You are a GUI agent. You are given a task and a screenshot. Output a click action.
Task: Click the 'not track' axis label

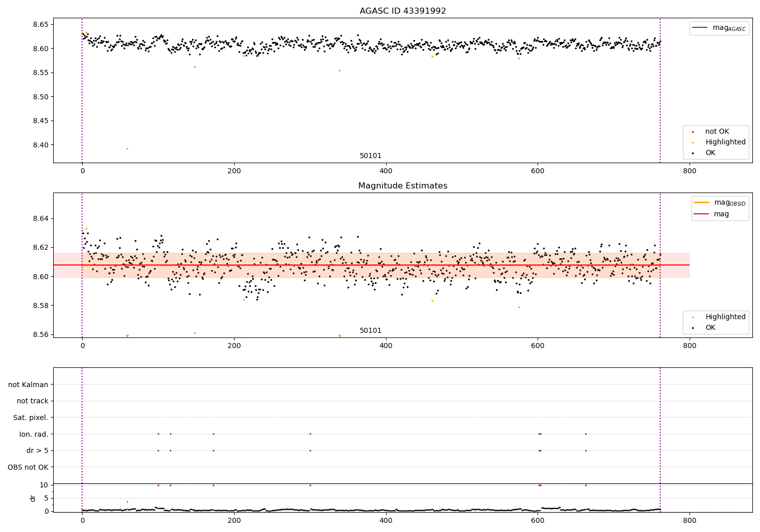[x=32, y=401]
